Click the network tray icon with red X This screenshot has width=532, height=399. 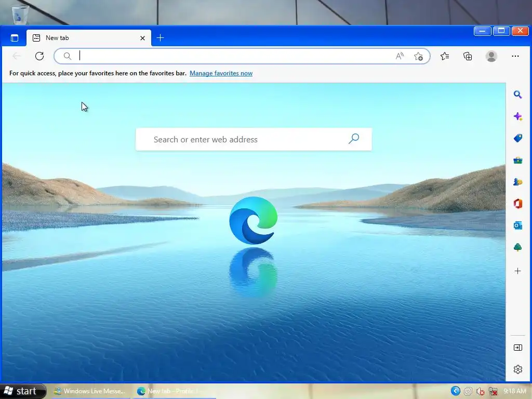tap(493, 391)
